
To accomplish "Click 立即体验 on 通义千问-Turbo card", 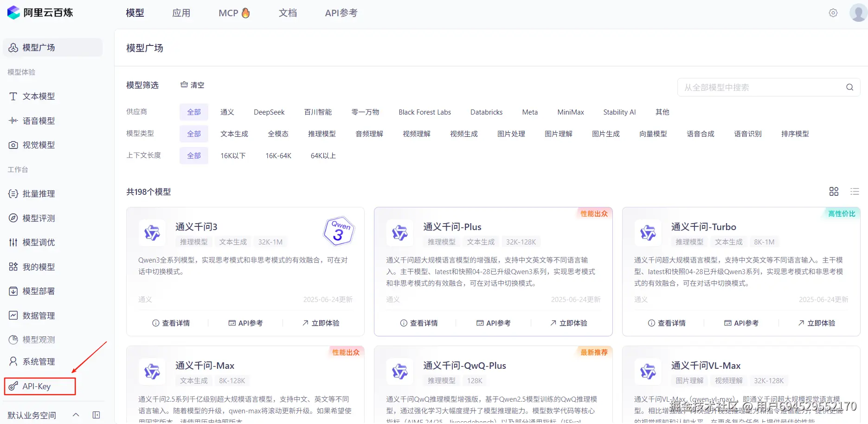I will (x=817, y=323).
